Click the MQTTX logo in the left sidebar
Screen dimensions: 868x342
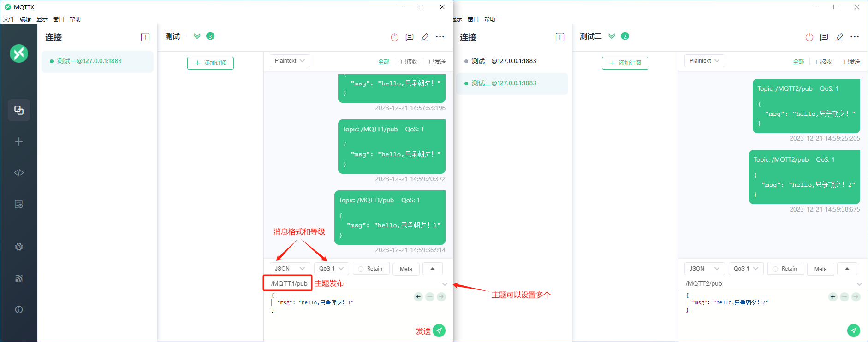coord(19,53)
